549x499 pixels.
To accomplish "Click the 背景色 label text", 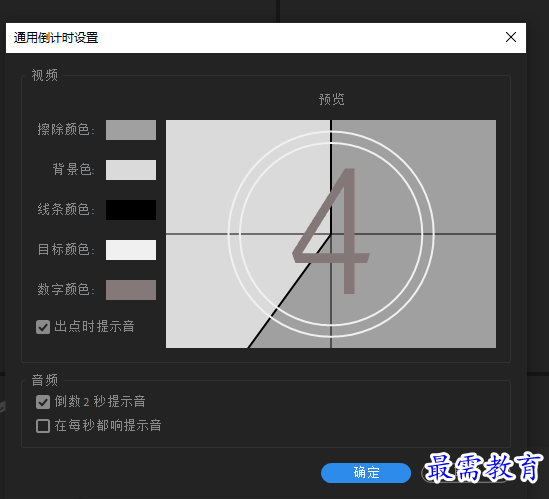I will click(74, 170).
